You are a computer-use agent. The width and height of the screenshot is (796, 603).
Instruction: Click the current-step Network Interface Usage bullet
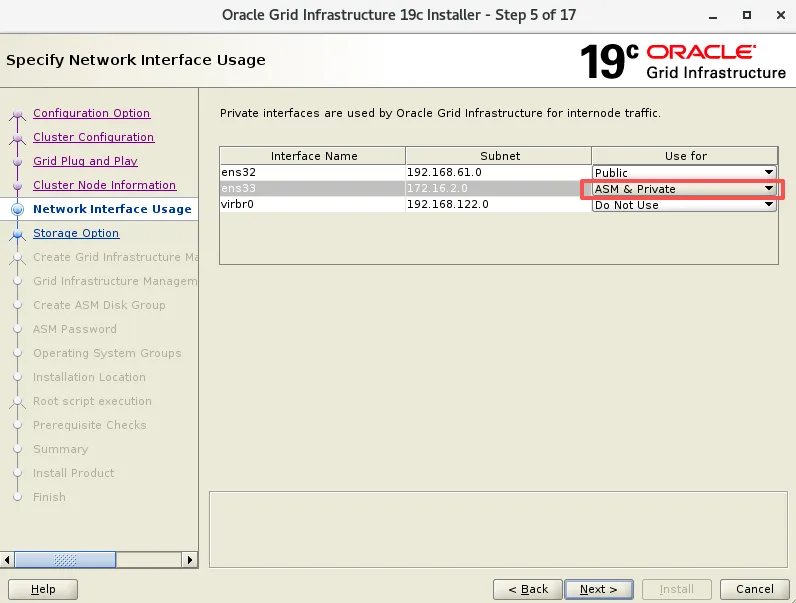point(18,209)
